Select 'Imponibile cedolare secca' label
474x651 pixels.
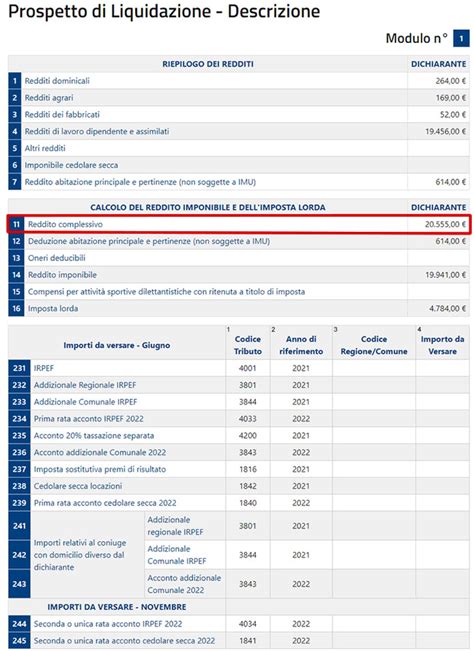[x=71, y=165]
